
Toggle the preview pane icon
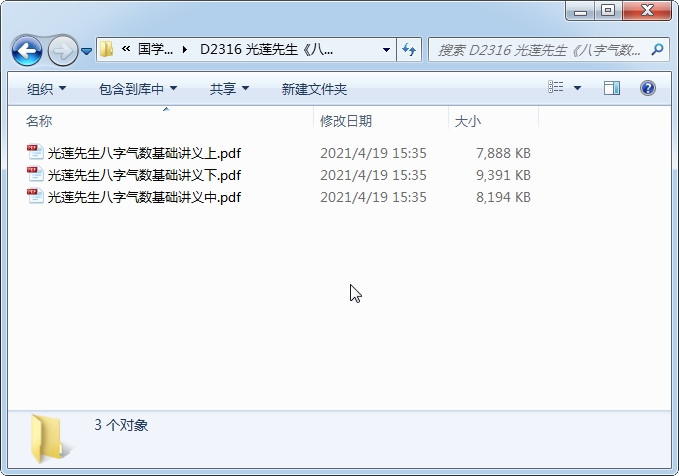click(611, 88)
